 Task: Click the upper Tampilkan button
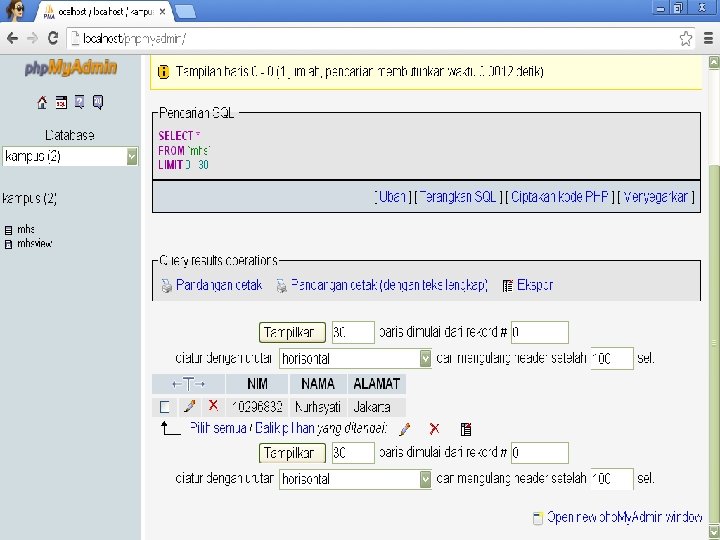(292, 332)
